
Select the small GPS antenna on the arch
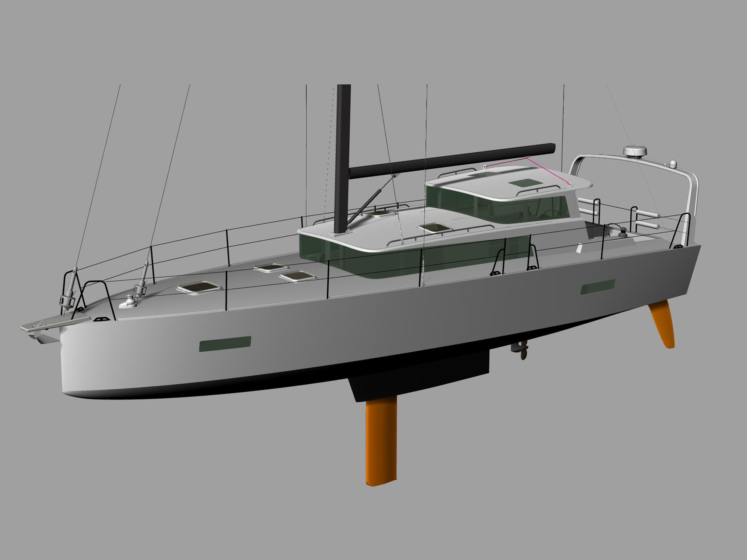click(673, 164)
